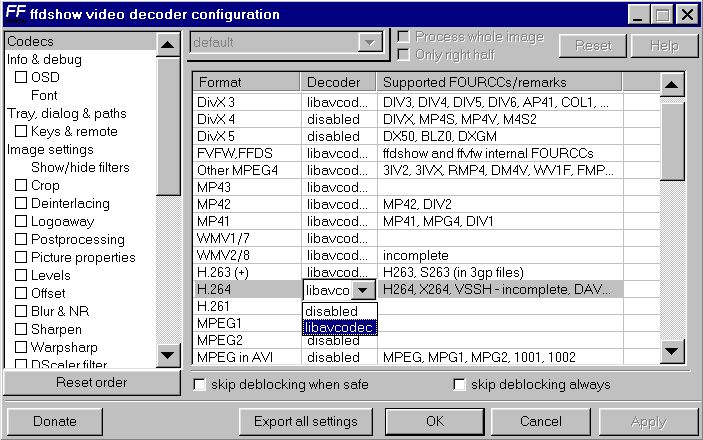The width and height of the screenshot is (703, 440).
Task: Open the Info & debug page
Action: tap(44, 59)
